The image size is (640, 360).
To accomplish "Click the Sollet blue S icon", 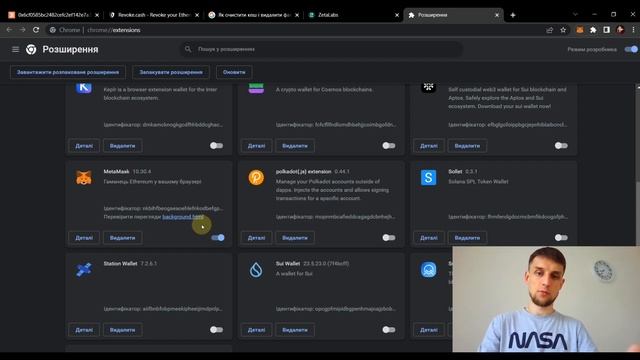I will click(429, 178).
